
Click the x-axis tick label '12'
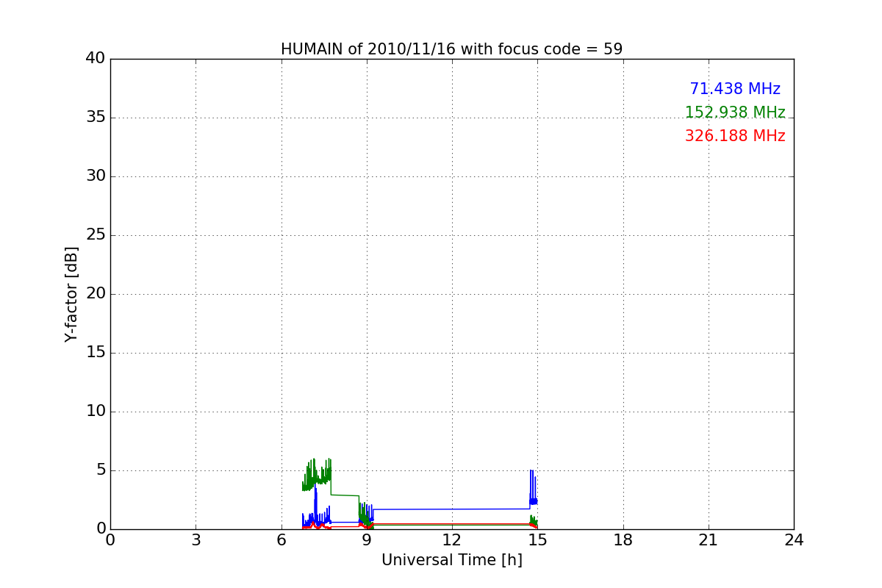coord(452,540)
